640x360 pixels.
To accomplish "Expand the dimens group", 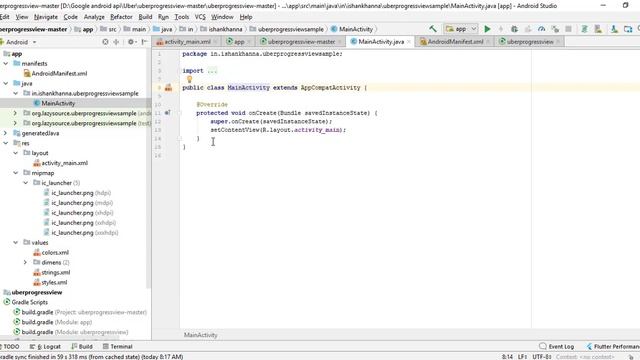I will tap(25, 262).
